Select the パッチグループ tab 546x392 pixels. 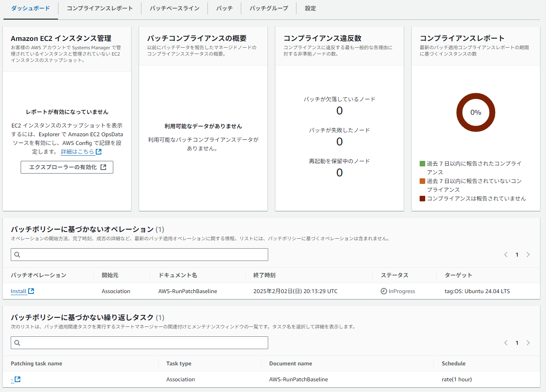[269, 8]
